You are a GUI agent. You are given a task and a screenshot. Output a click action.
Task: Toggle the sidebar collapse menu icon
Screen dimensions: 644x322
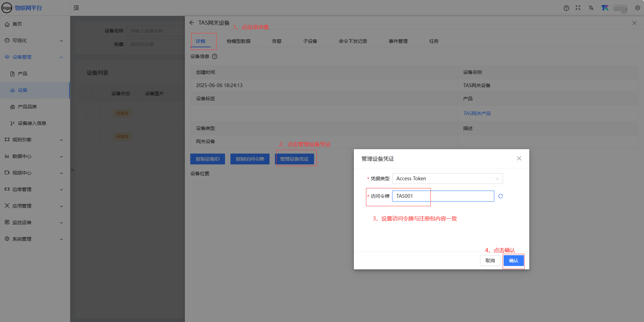[x=76, y=8]
